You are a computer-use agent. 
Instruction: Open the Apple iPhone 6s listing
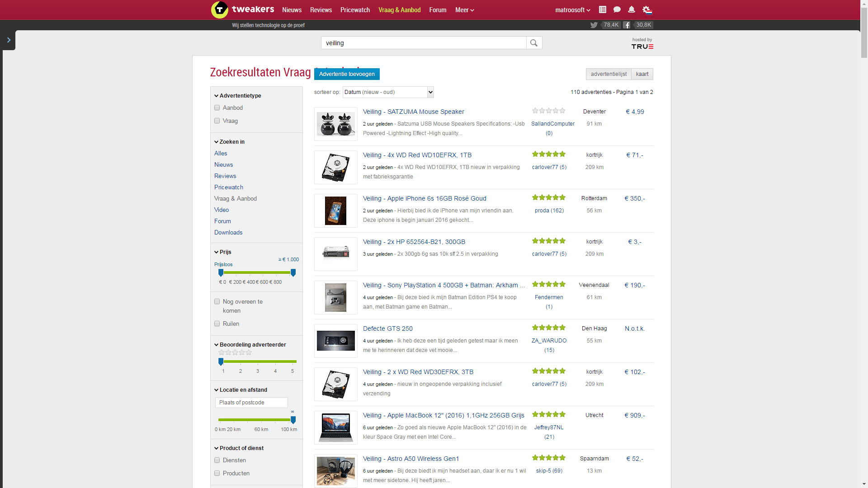[425, 198]
